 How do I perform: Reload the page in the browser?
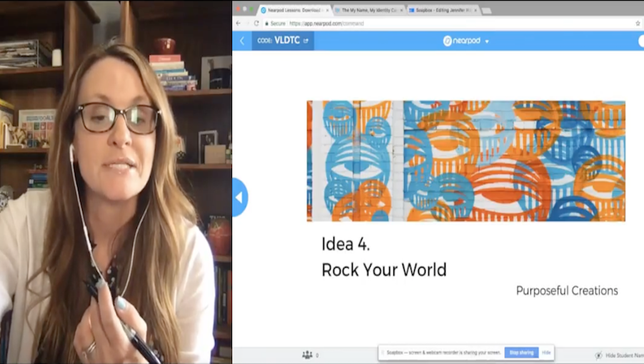click(256, 24)
